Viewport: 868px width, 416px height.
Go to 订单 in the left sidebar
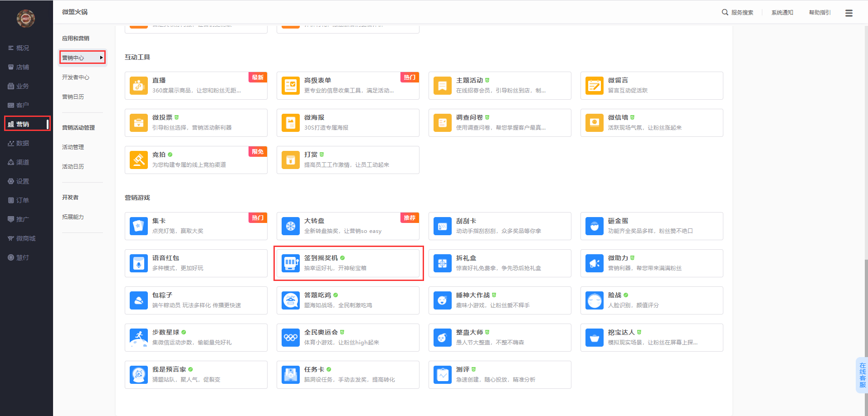click(x=22, y=200)
